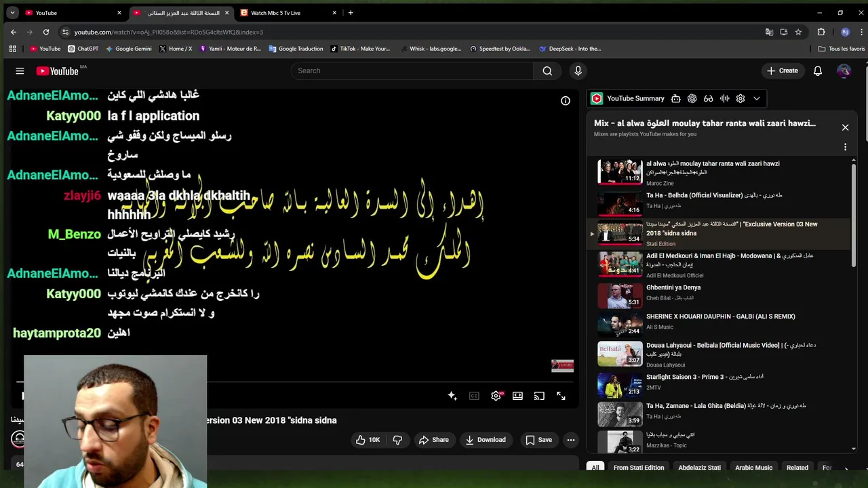Image resolution: width=868 pixels, height=488 pixels.
Task: Select Arabic Music chip
Action: pos(754,468)
